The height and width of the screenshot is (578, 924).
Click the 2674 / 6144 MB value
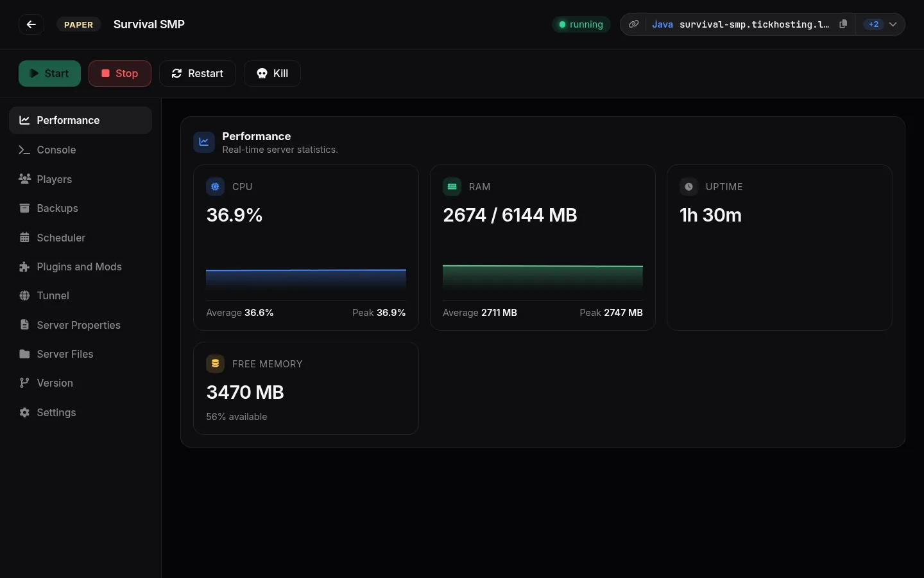click(x=510, y=215)
